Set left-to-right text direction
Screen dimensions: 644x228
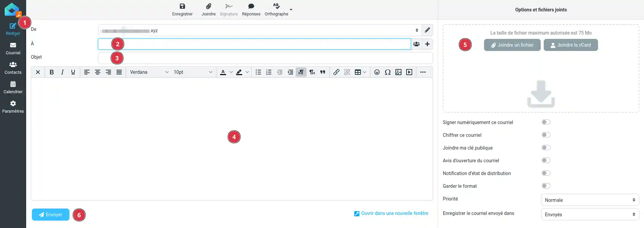(x=301, y=72)
